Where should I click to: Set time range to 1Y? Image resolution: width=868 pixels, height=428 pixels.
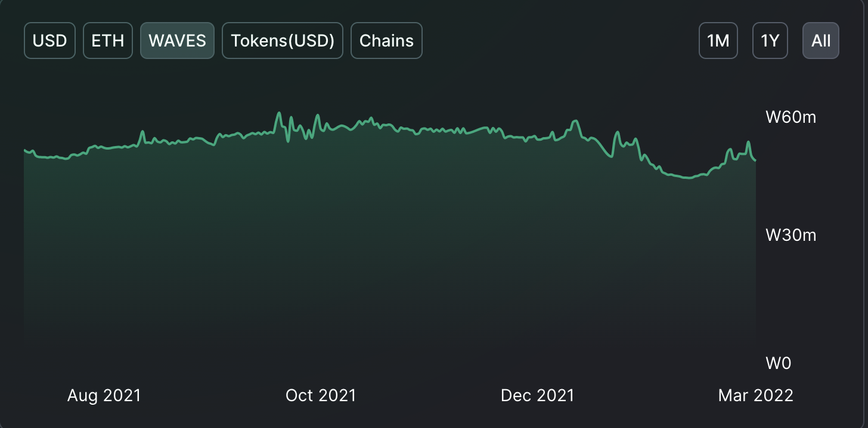(x=770, y=41)
